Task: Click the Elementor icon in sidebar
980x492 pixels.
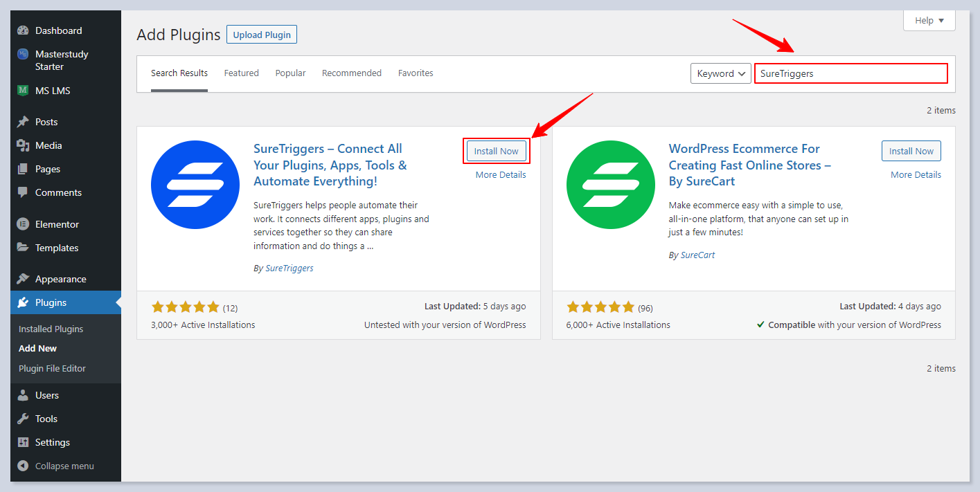Action: click(23, 224)
